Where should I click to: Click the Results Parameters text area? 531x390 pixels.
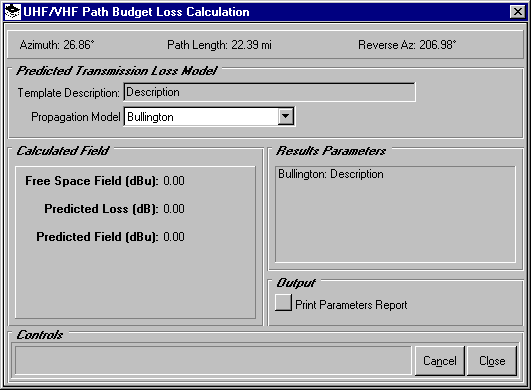395,214
